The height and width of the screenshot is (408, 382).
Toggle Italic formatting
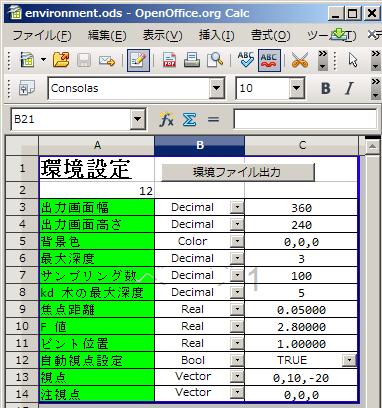click(349, 88)
